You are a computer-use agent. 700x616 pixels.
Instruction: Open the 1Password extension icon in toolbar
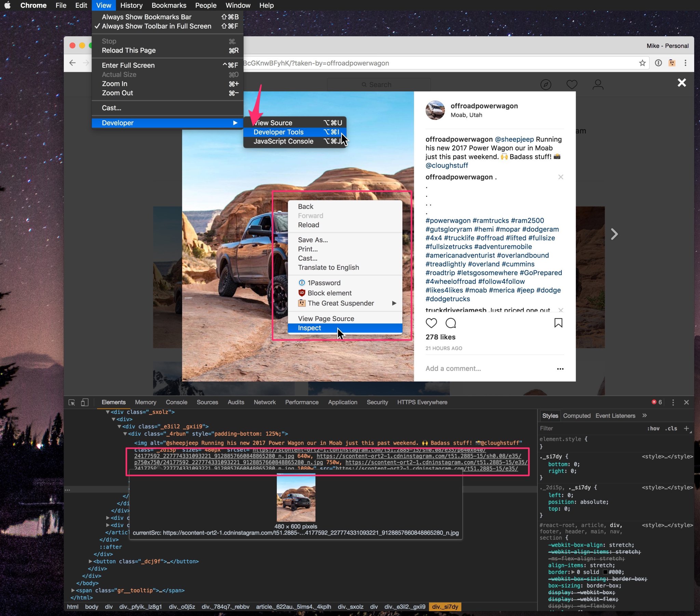point(658,63)
